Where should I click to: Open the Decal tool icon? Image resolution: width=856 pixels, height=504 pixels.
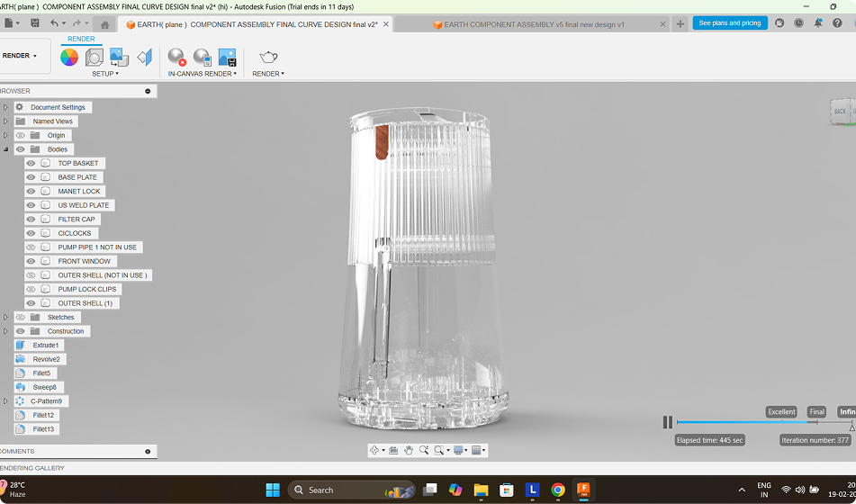point(119,58)
